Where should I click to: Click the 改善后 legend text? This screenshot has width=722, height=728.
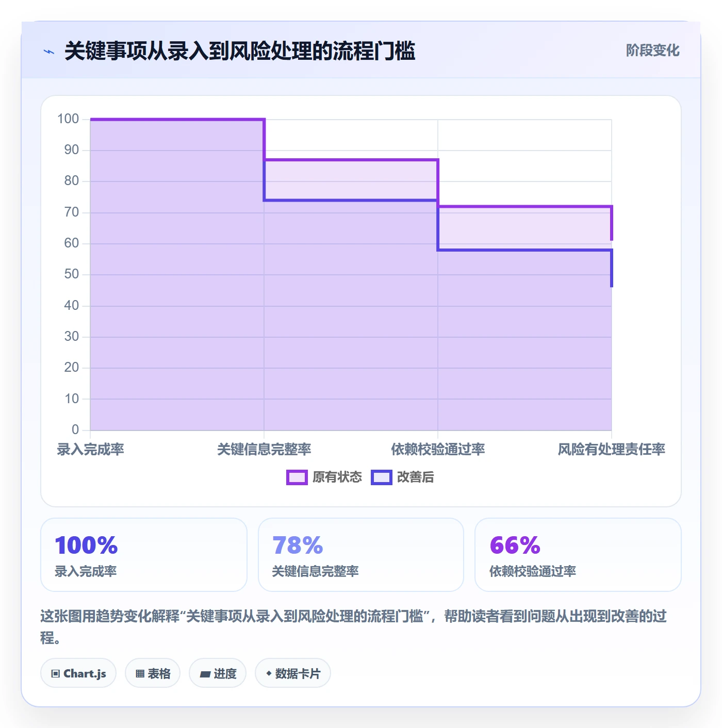pos(416,477)
